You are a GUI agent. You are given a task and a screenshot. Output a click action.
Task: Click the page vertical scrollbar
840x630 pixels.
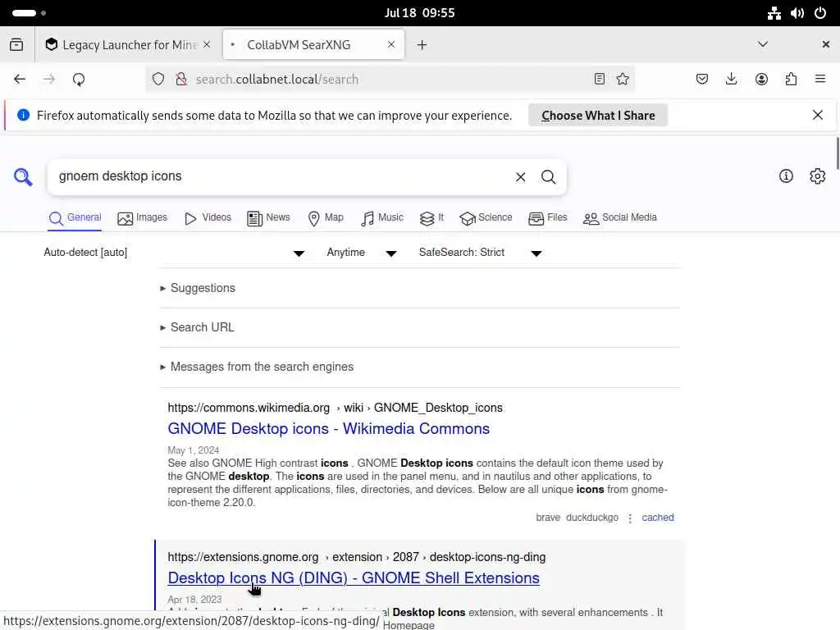(838, 153)
